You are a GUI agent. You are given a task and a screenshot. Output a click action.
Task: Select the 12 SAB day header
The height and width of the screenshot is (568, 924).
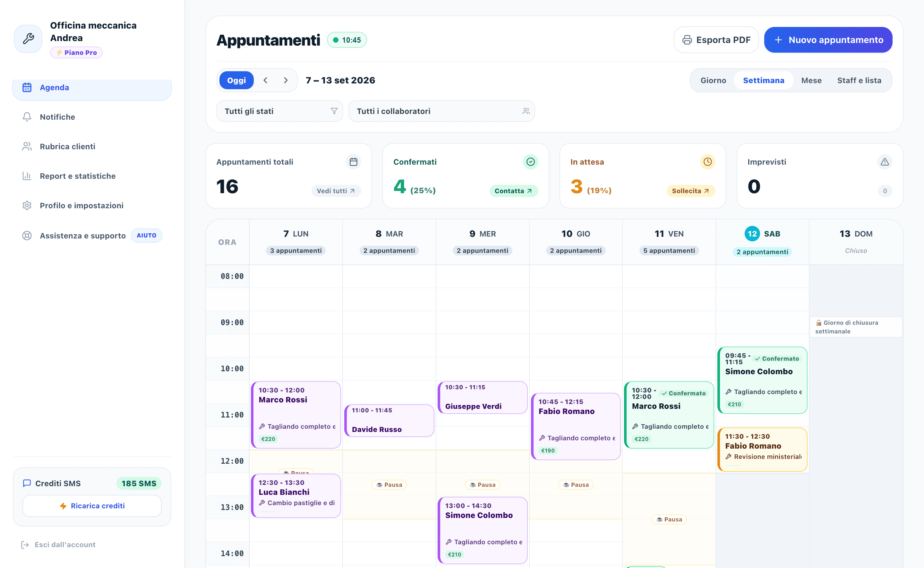click(x=762, y=242)
